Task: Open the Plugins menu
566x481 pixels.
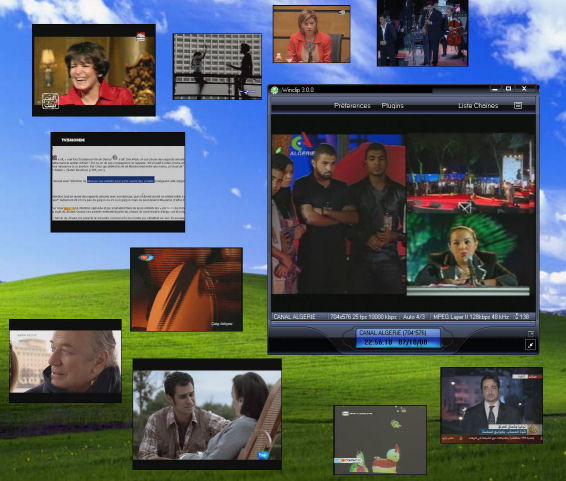Action: 392,105
